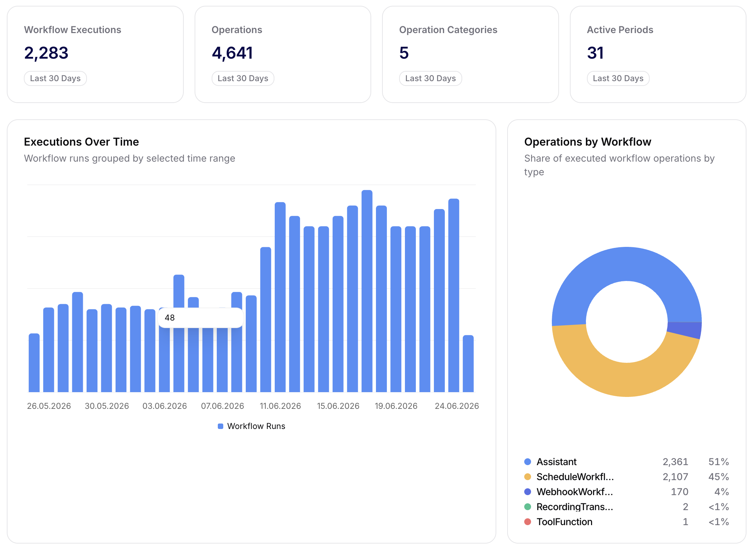Viewport: 756px width, 549px height.
Task: Click the Operation Categories Last 30 Days badge
Action: click(x=430, y=78)
